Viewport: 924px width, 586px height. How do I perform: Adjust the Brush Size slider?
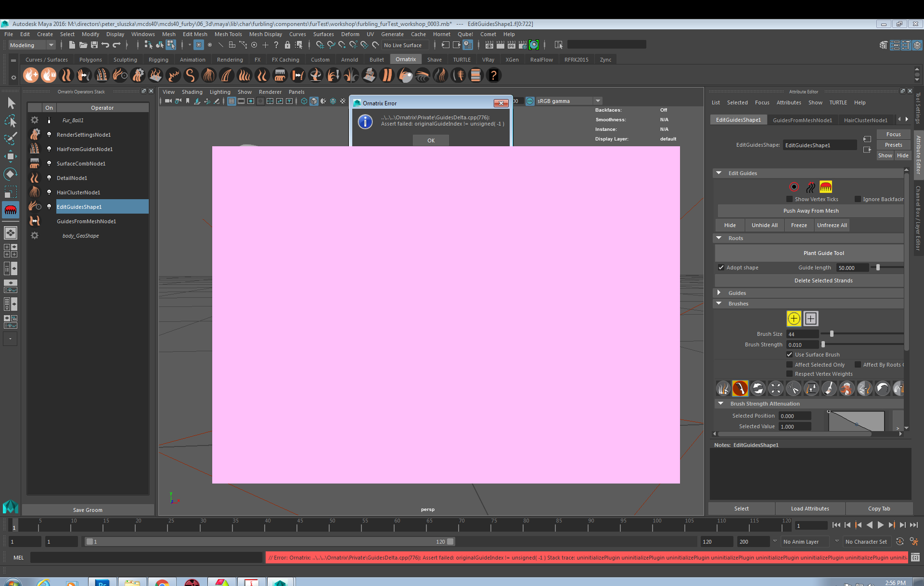coord(832,334)
